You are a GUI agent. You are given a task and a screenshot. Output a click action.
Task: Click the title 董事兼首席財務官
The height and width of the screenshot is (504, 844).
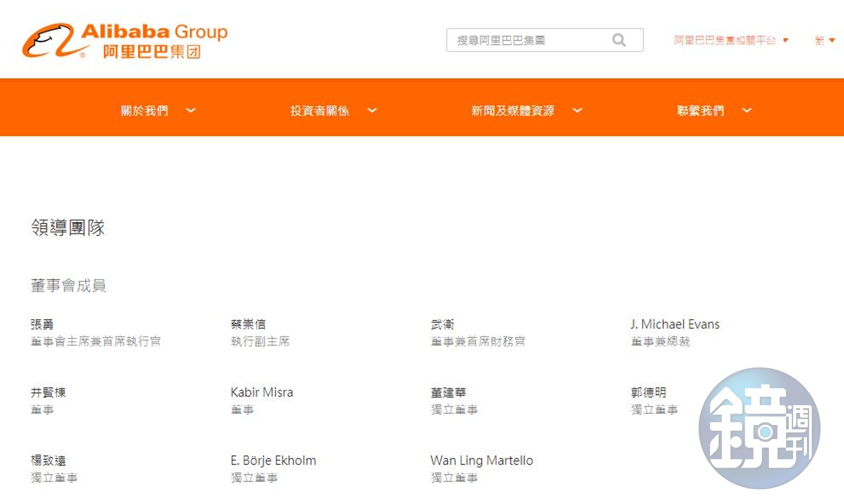click(x=478, y=341)
